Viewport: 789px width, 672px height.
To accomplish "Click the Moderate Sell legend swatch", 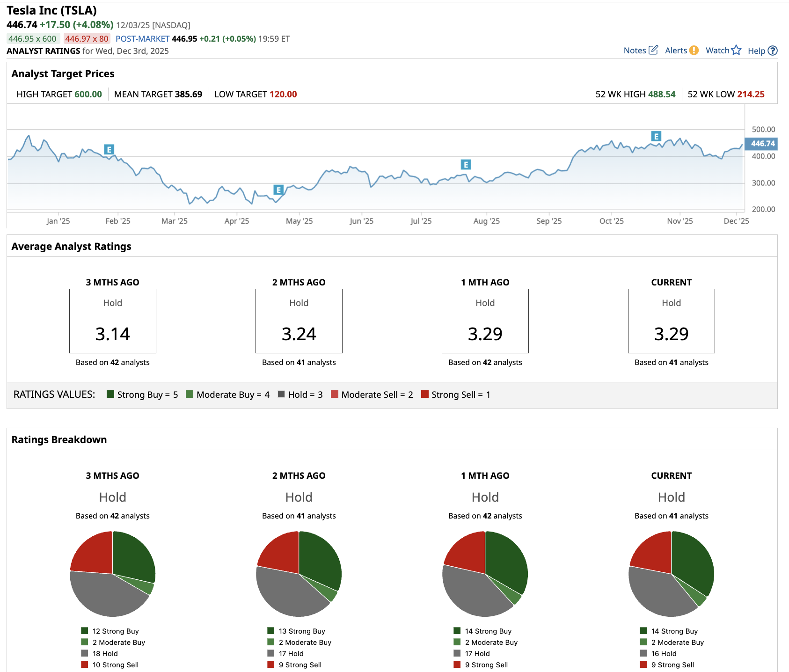I will [335, 394].
